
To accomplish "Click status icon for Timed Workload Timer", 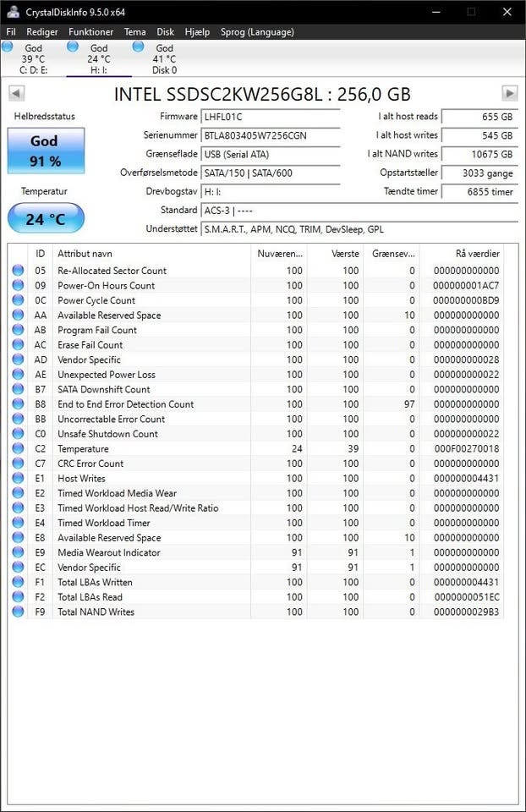I will coord(18,523).
